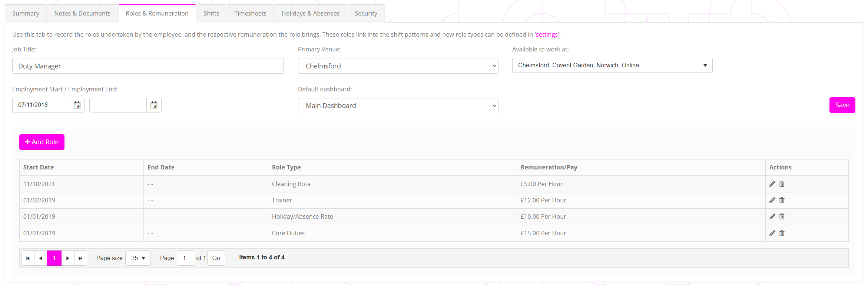Edit the Cleaning Rota role
Viewport: 868px width, 286px height.
click(x=772, y=184)
